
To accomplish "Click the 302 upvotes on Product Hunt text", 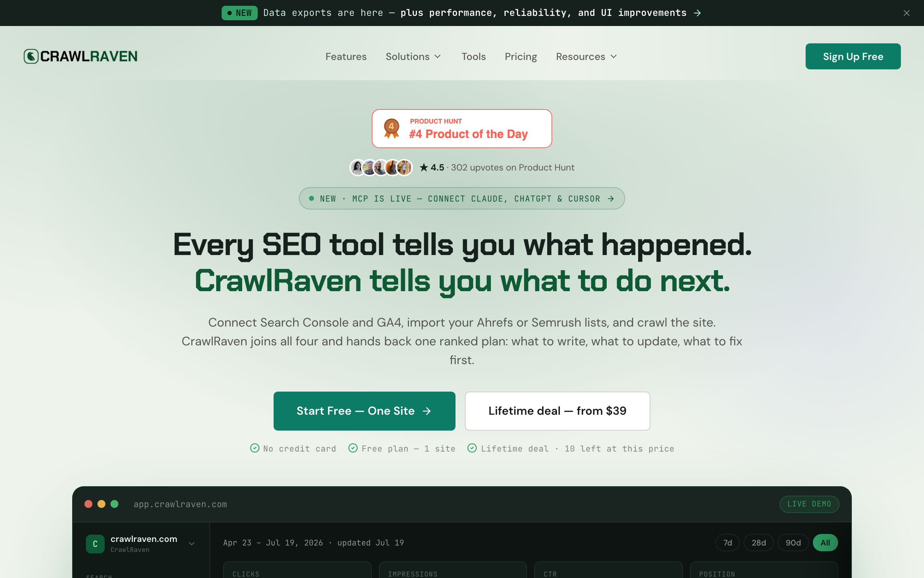I will 513,167.
